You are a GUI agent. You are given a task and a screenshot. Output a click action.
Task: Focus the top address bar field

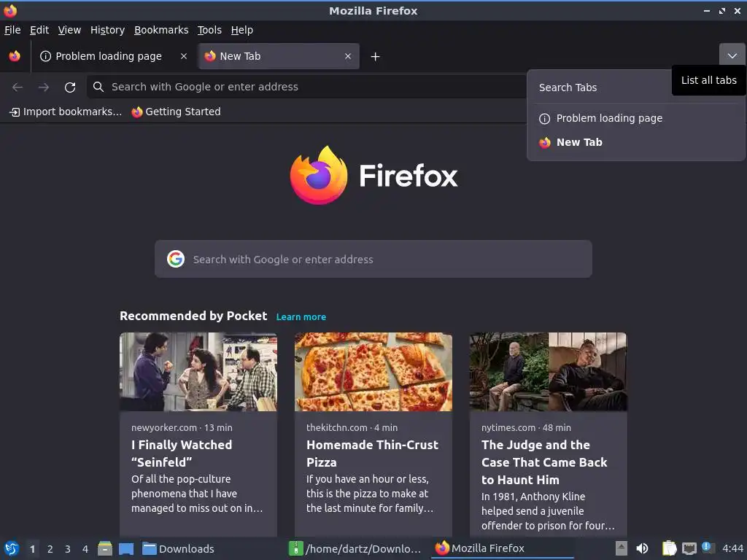pos(307,87)
